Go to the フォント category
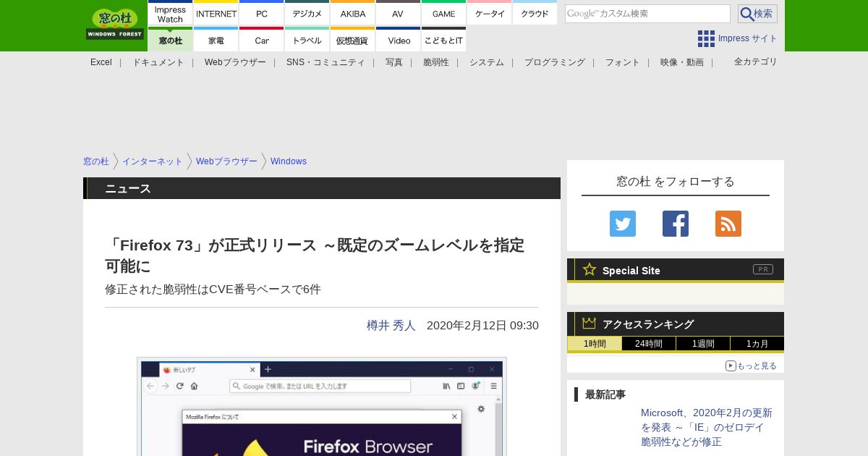Image resolution: width=868 pixels, height=456 pixels. (623, 62)
